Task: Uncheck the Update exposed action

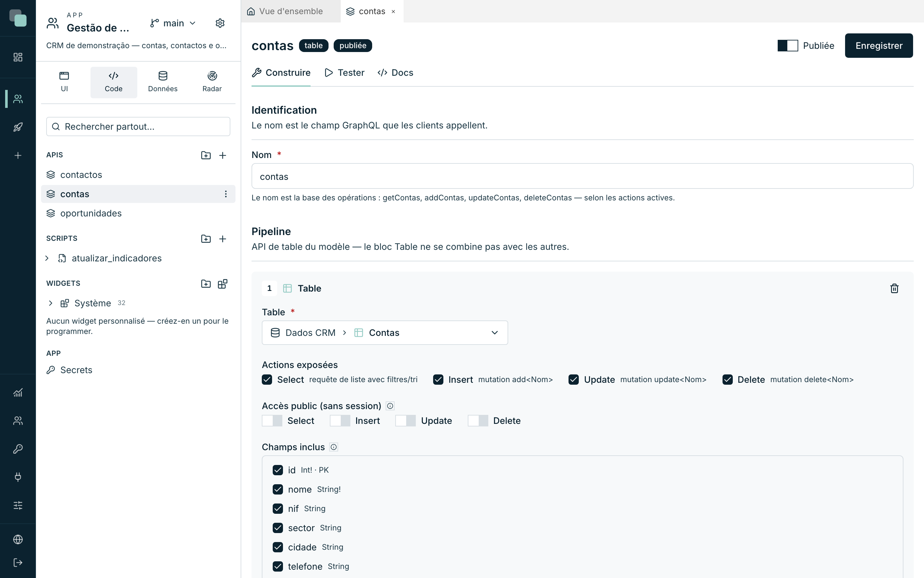Action: pos(574,379)
